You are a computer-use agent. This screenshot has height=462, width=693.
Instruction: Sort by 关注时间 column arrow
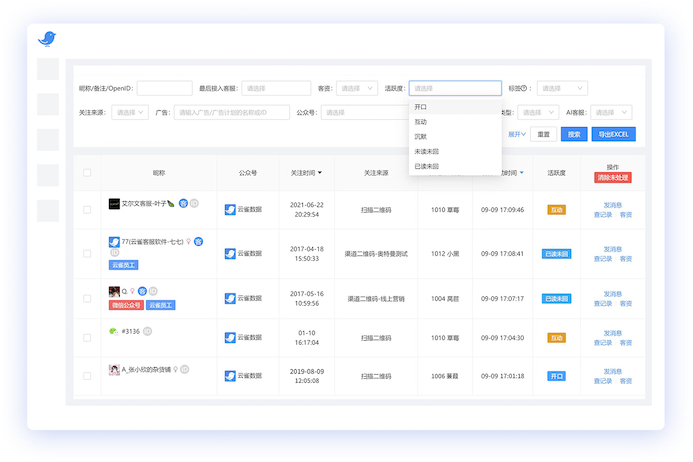(320, 173)
